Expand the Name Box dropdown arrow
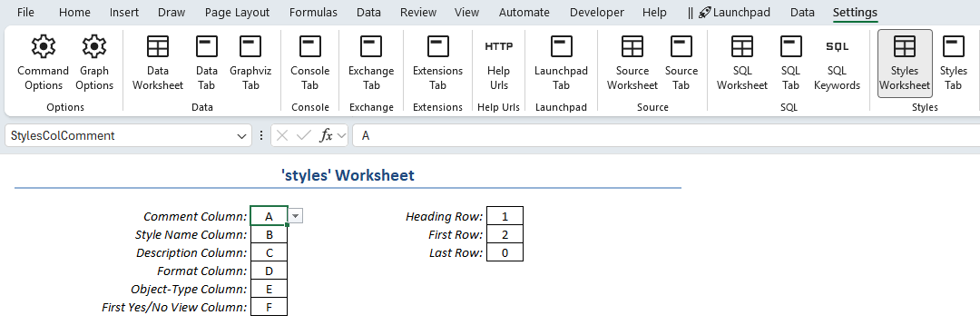Image resolution: width=980 pixels, height=335 pixels. [242, 135]
